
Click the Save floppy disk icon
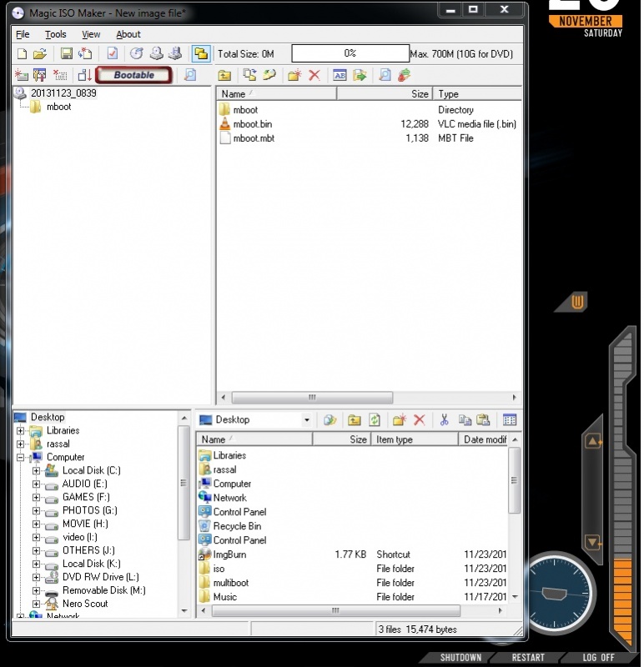point(67,54)
